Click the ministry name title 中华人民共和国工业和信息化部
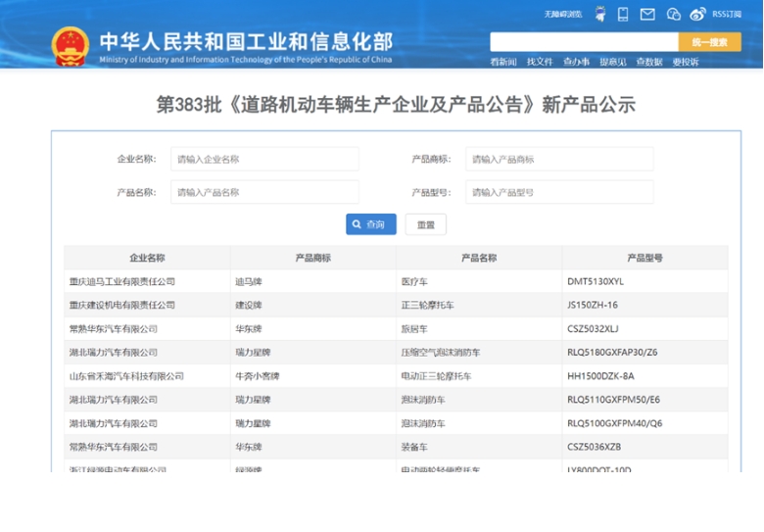Image resolution: width=764 pixels, height=532 pixels. (246, 41)
